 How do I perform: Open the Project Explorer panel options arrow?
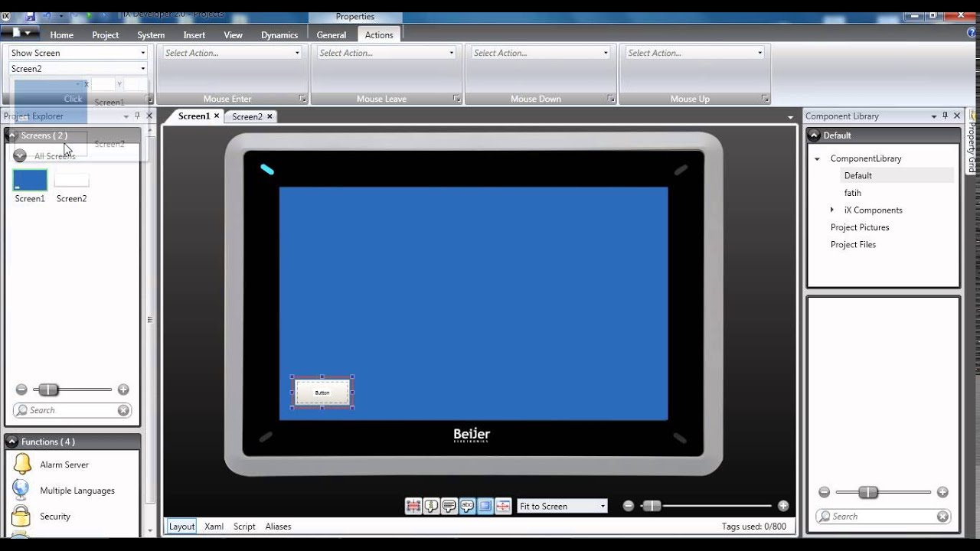pos(126,116)
